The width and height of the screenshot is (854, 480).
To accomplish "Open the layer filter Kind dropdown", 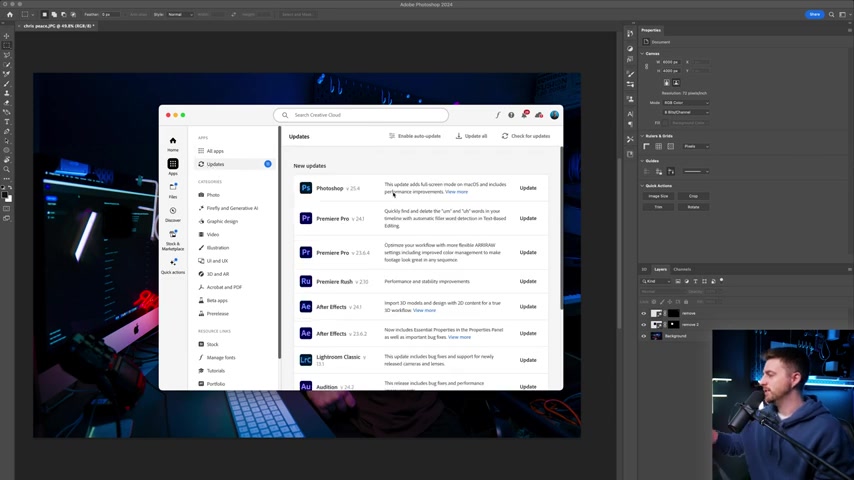I will click(656, 281).
